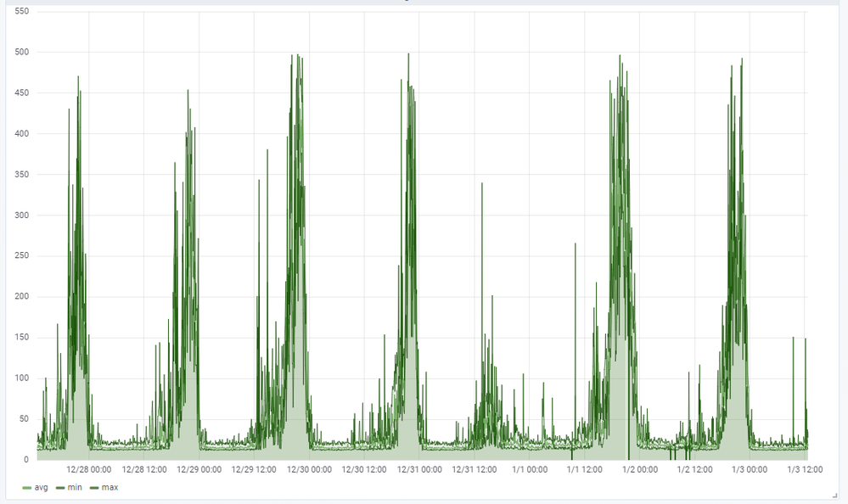Click the 12/29 00:00 time axis label
848x504 pixels.
[199, 469]
